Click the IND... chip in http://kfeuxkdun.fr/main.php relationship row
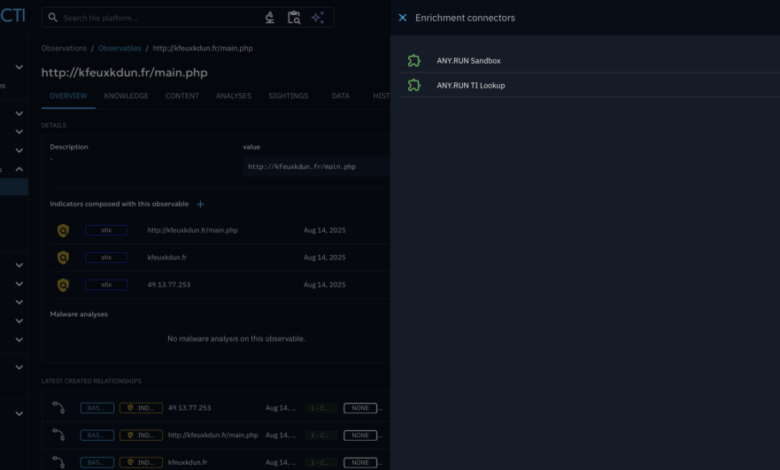This screenshot has height=470, width=780. coord(141,435)
